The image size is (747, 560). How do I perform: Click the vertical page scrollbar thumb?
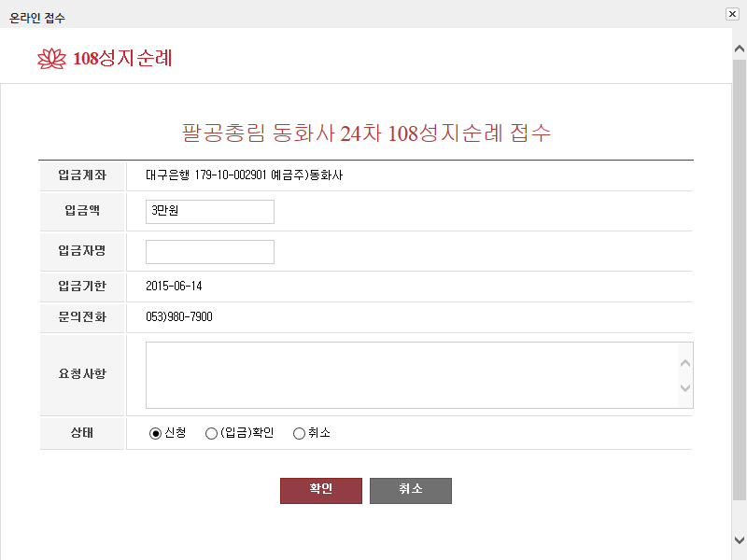tap(740, 280)
